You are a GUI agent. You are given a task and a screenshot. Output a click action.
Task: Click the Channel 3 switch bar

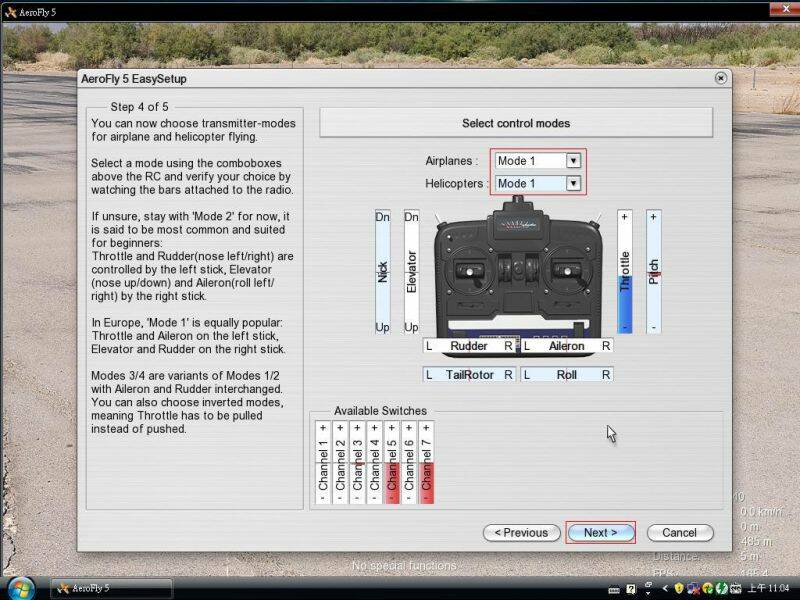357,463
